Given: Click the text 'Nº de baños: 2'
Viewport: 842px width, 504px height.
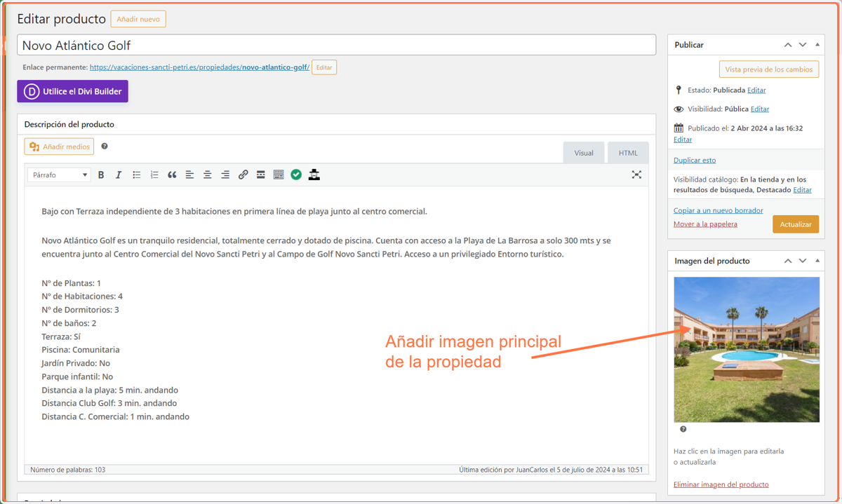Looking at the screenshot, I should click(69, 323).
